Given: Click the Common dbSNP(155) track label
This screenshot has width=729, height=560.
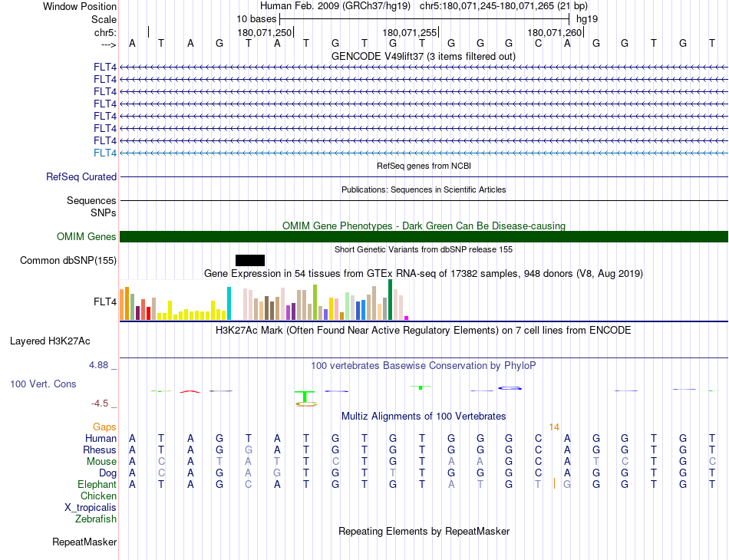Looking at the screenshot, I should [x=68, y=260].
